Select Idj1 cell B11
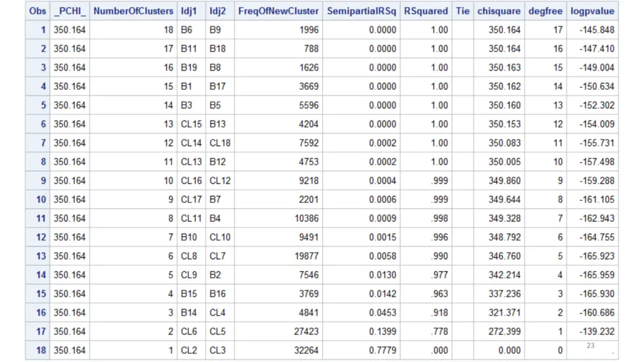This screenshot has width=644, height=362. coord(189,49)
